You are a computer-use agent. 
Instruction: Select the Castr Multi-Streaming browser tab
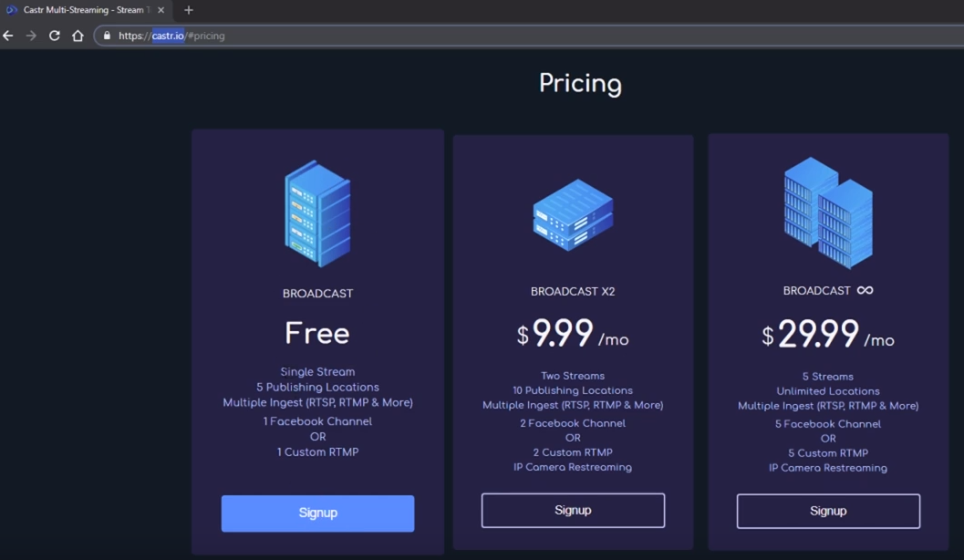(x=86, y=10)
